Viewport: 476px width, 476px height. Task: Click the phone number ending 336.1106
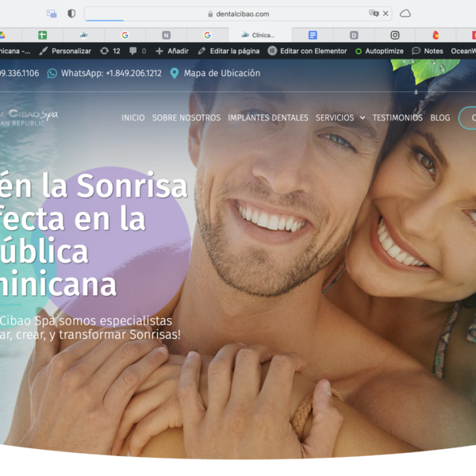coord(19,73)
